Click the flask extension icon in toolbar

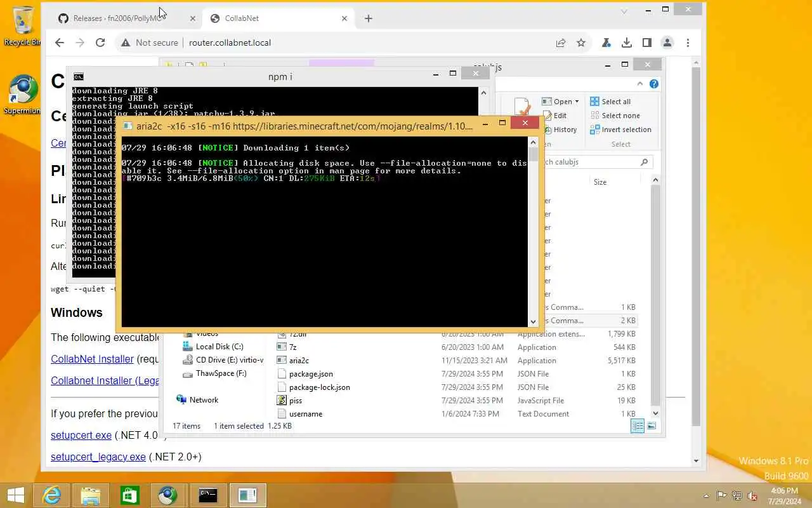point(606,43)
